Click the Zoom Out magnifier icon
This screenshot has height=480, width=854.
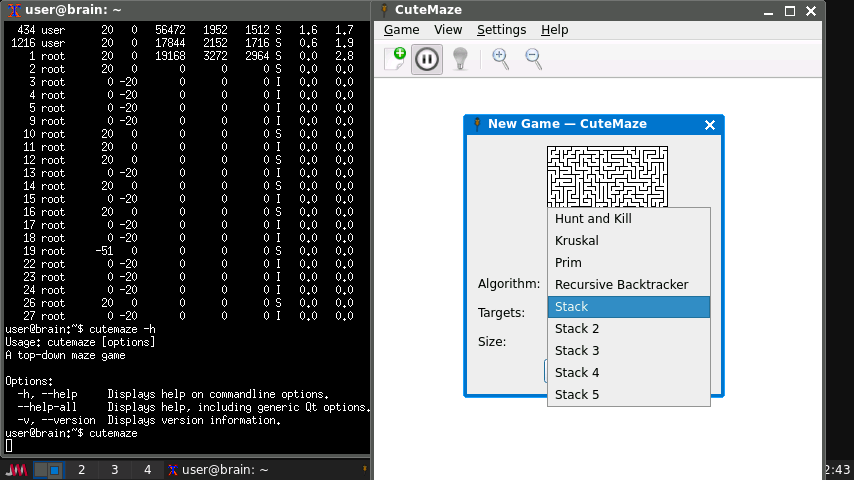click(534, 59)
